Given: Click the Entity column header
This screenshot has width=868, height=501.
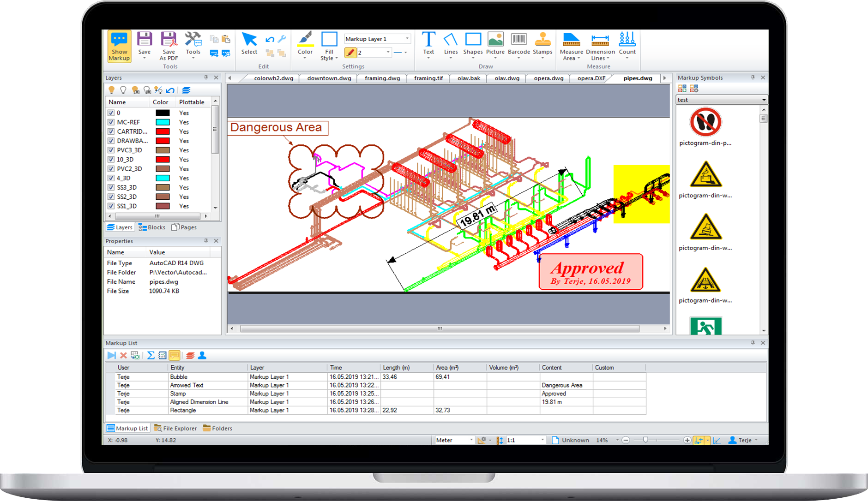Looking at the screenshot, I should 207,368.
